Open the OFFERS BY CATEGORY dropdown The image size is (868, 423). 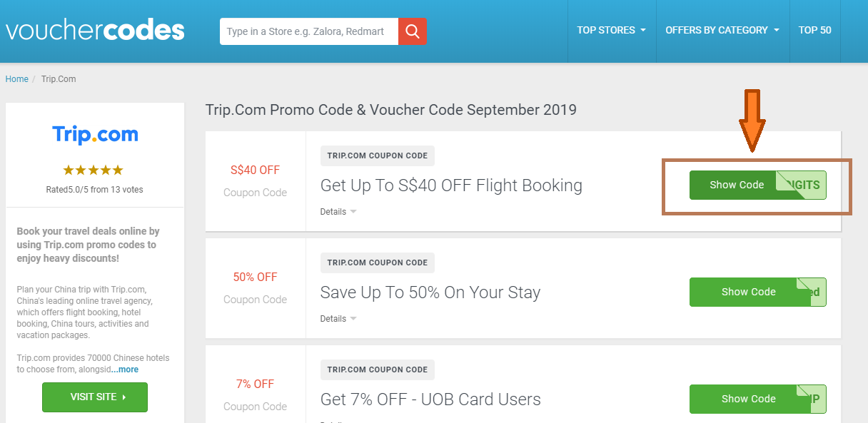click(x=722, y=31)
